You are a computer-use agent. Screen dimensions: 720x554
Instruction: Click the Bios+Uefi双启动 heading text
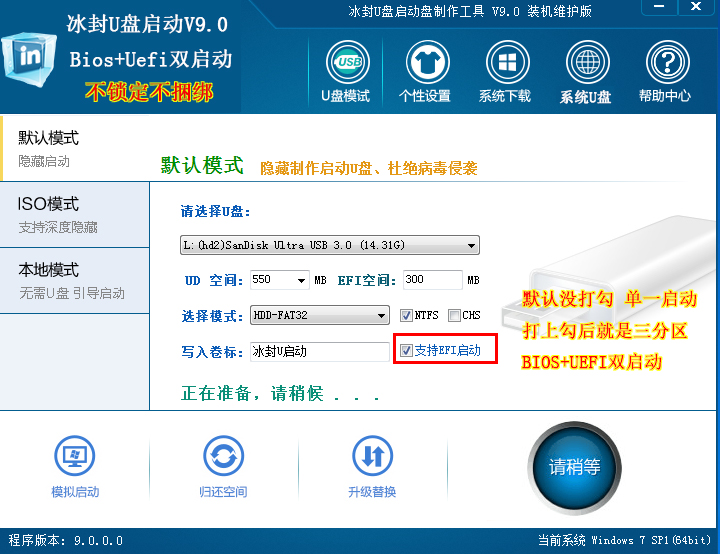coord(151,60)
